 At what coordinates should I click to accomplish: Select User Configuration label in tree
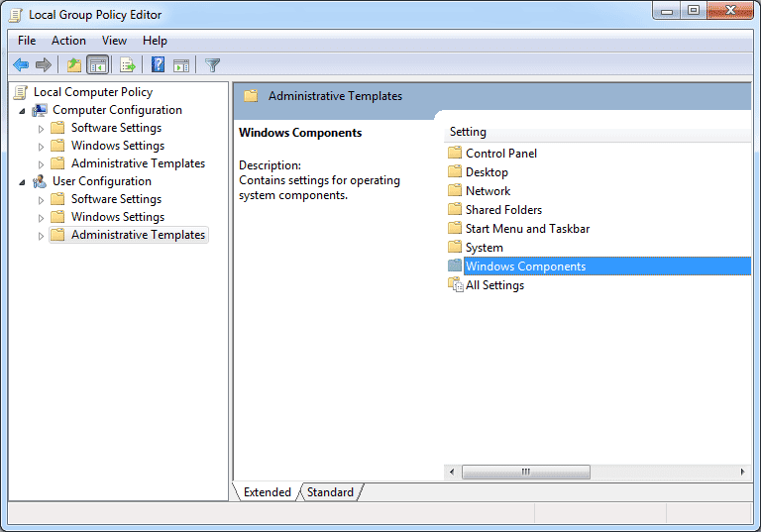(102, 181)
